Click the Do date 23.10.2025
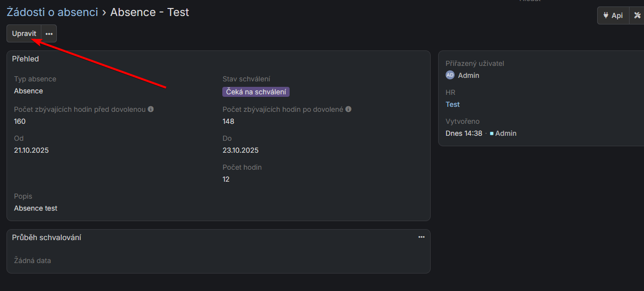This screenshot has width=644, height=291. [x=240, y=150]
